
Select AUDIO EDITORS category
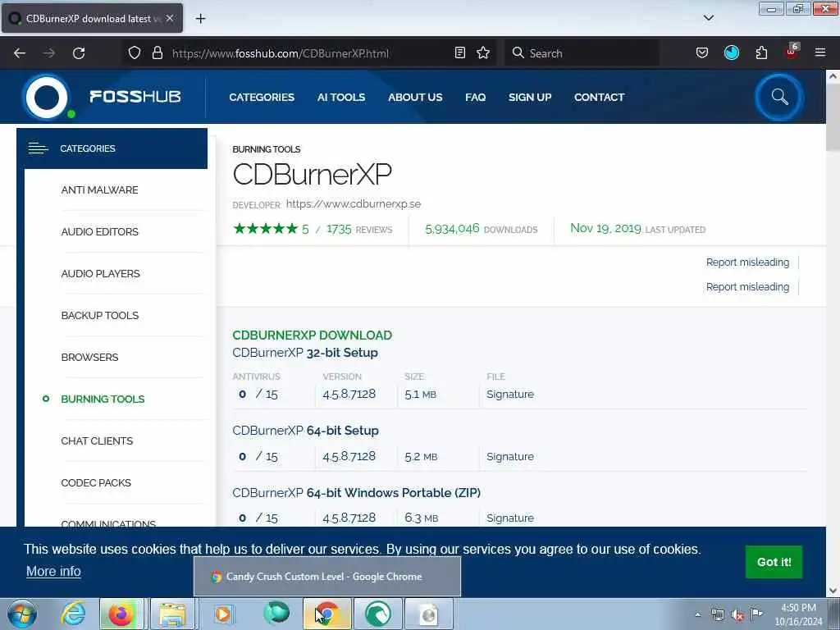coord(99,231)
